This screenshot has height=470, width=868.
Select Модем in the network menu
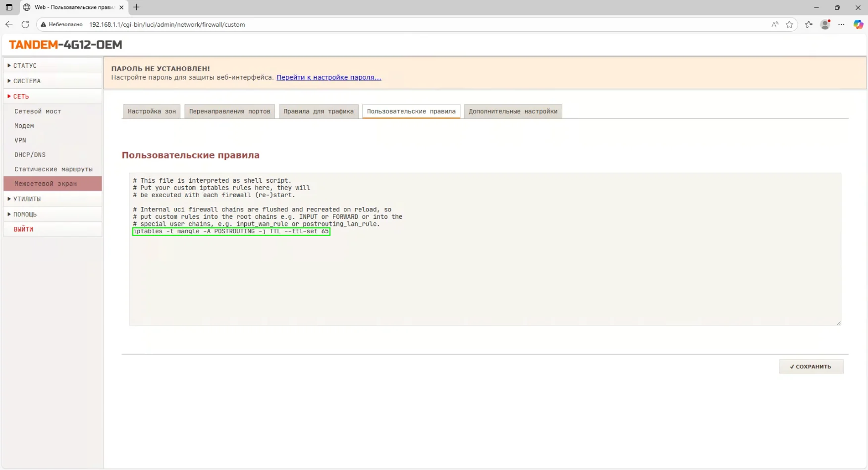(x=24, y=126)
